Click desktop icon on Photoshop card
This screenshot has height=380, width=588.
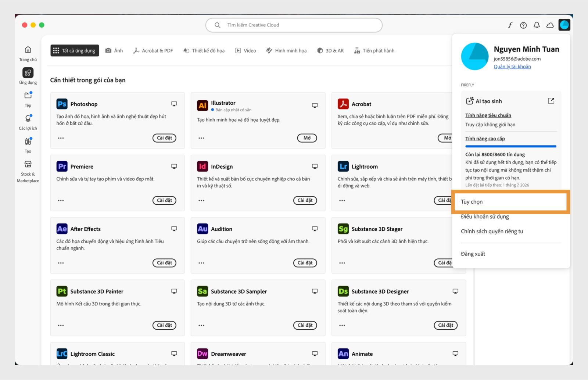(x=174, y=104)
